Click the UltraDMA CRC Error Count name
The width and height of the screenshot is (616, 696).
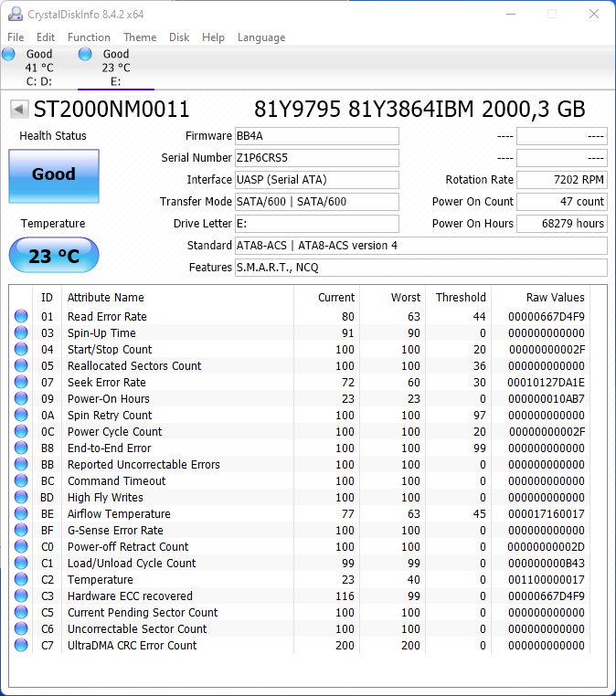point(132,645)
